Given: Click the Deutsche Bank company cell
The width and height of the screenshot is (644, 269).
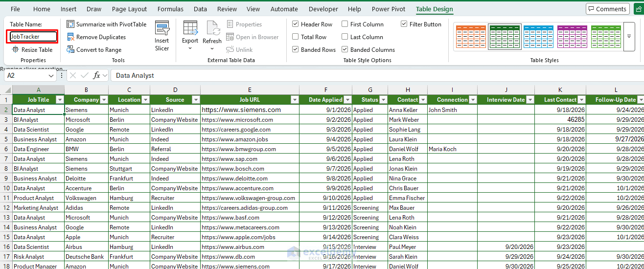Looking at the screenshot, I should coord(86,257).
